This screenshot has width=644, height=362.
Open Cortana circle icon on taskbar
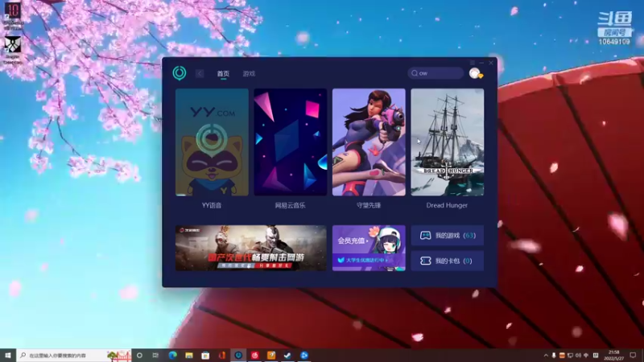pyautogui.click(x=139, y=355)
